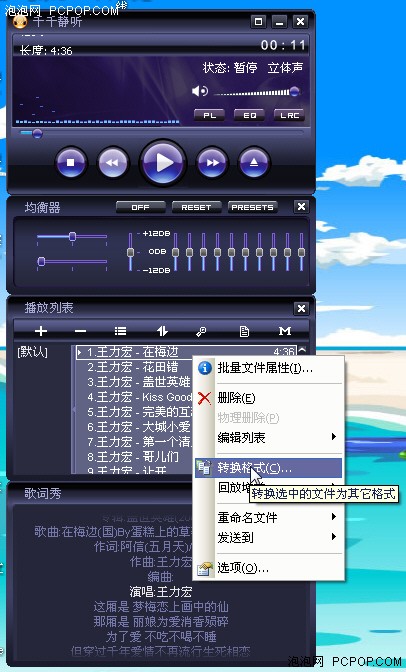
Task: Close the equalizer (均衡器) panel
Action: click(301, 207)
